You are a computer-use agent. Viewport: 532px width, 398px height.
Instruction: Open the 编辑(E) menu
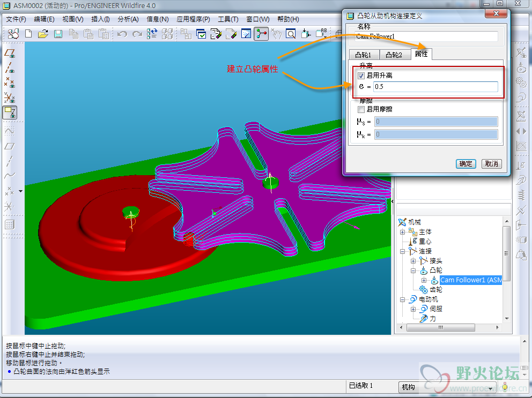tap(44, 19)
